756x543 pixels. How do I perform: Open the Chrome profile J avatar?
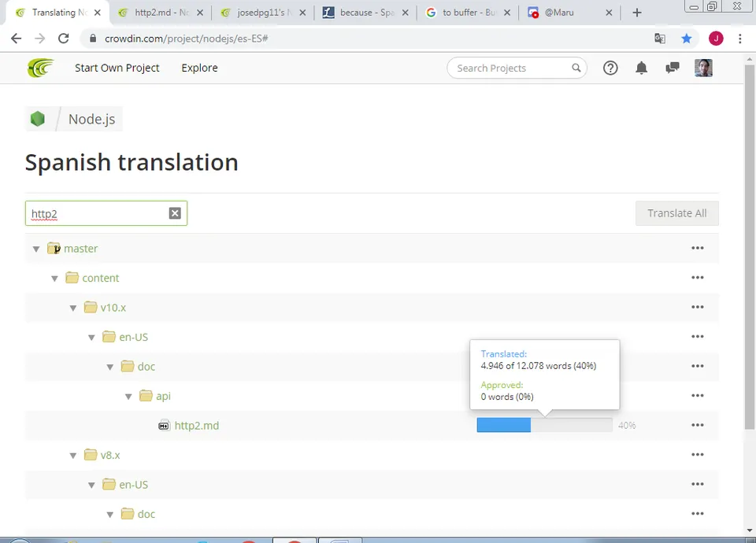(716, 39)
